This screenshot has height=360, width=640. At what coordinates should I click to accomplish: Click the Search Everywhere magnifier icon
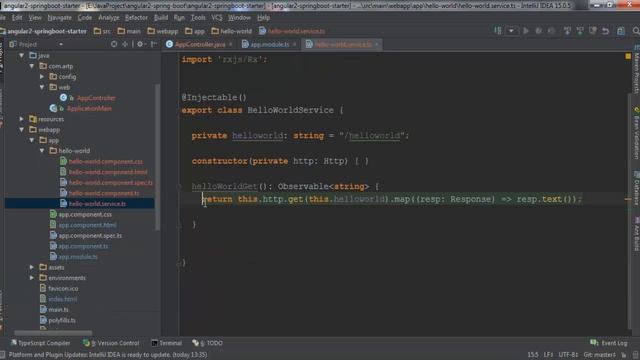pos(636,31)
